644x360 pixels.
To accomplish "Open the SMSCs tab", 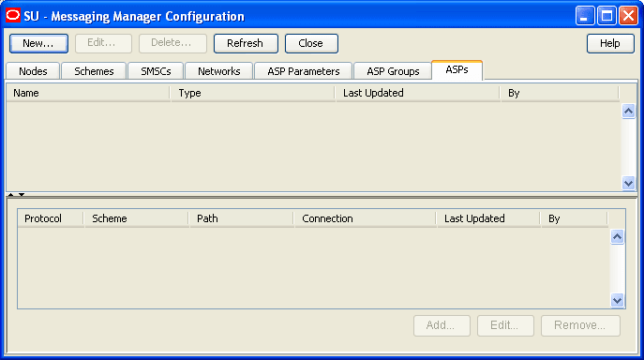I will point(156,71).
